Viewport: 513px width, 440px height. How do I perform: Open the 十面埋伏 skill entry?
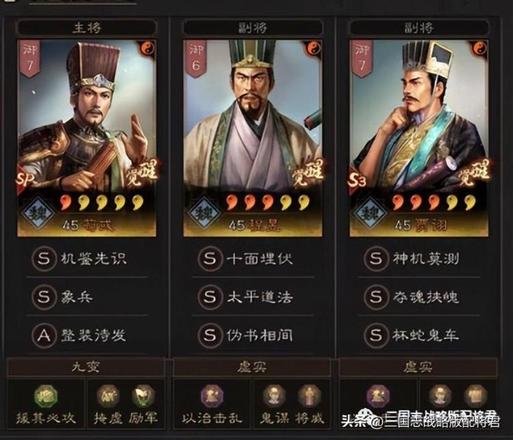[253, 258]
